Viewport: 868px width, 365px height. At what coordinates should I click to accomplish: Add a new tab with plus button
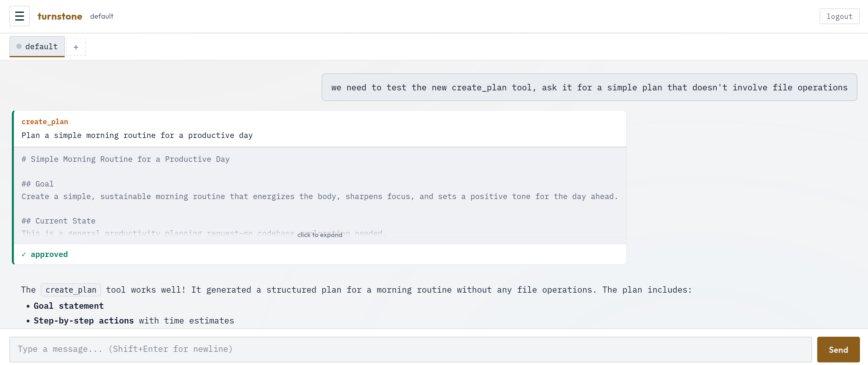click(76, 47)
